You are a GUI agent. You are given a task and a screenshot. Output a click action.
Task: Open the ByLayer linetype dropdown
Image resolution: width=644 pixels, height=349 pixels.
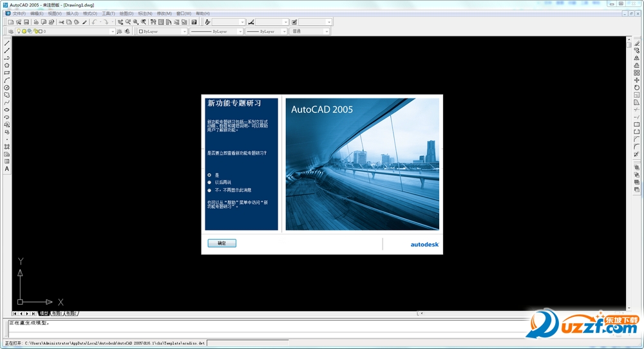click(240, 31)
